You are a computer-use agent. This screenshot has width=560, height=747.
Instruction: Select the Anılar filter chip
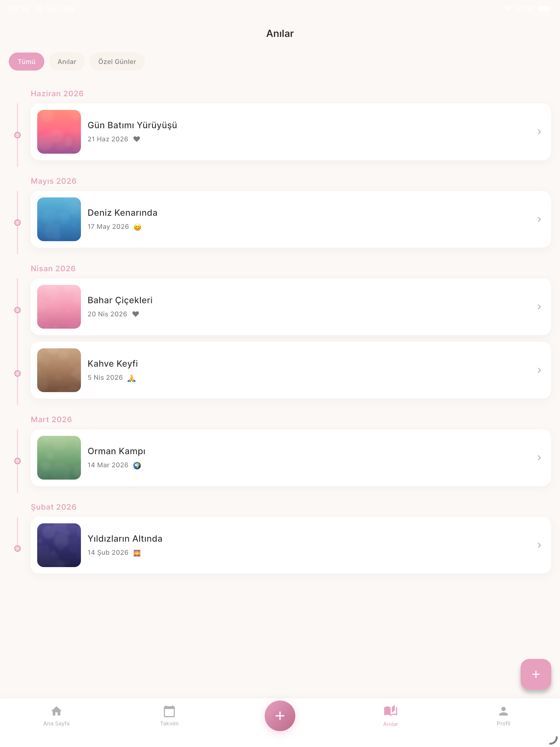coord(67,62)
